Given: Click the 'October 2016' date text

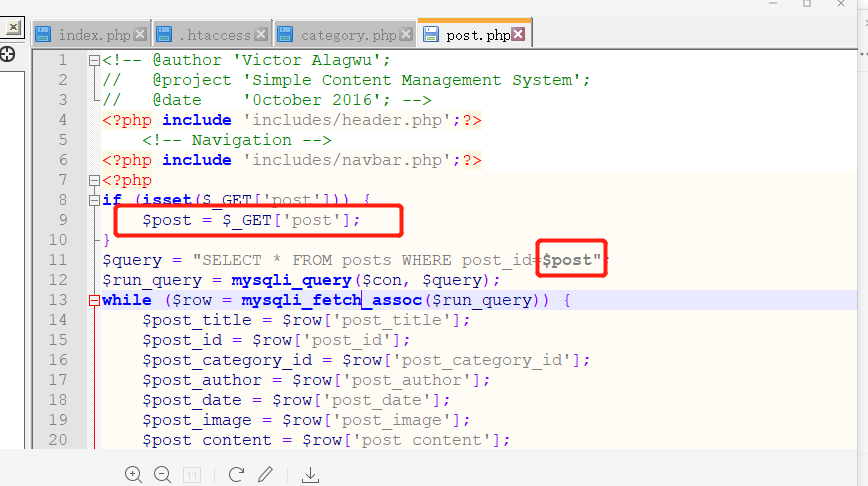Looking at the screenshot, I should 311,100.
